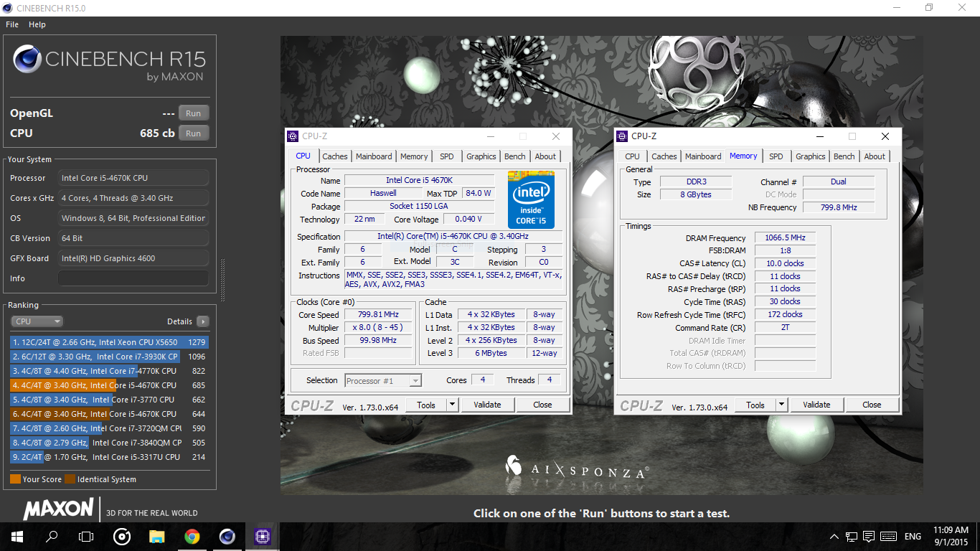Select ranking row Intel Xeon CPU X5650
Screen dimensions: 980x551
(x=109, y=342)
